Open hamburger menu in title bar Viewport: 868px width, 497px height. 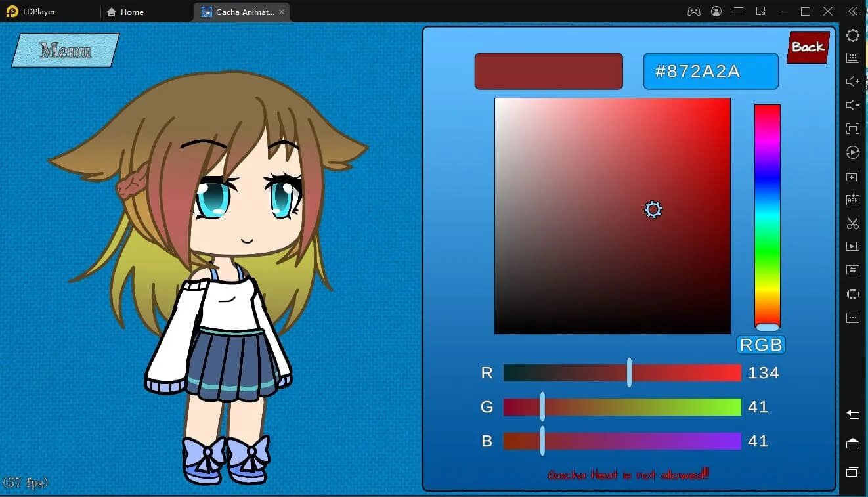tap(739, 11)
